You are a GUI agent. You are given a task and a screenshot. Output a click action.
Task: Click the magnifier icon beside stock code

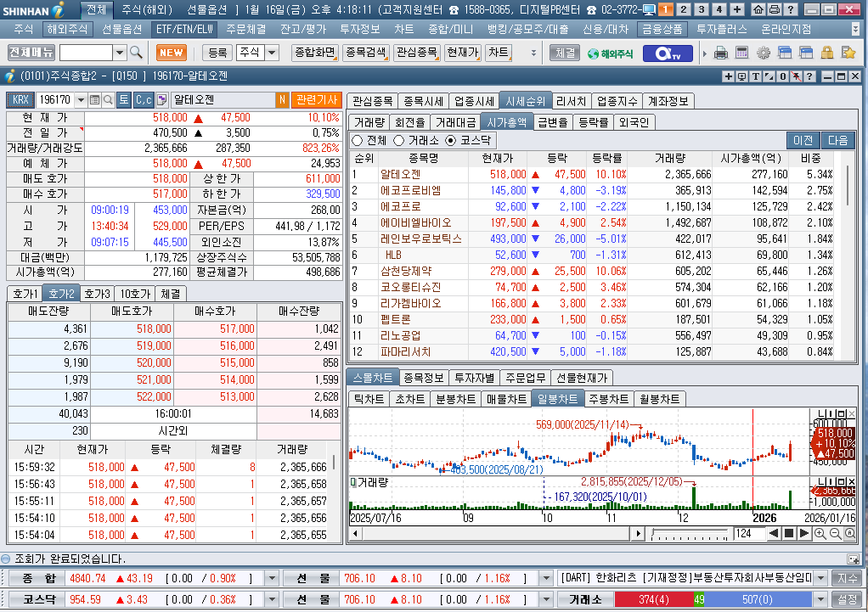point(109,99)
